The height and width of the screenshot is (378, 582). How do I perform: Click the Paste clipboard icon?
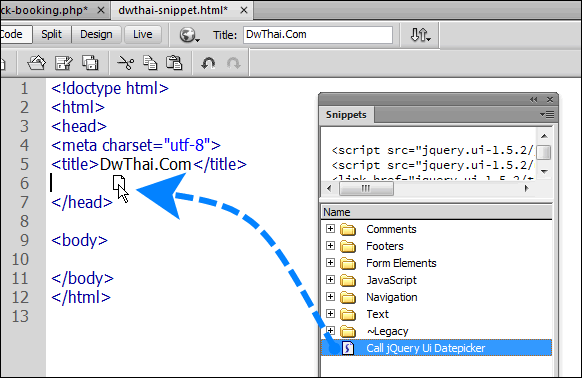[174, 62]
